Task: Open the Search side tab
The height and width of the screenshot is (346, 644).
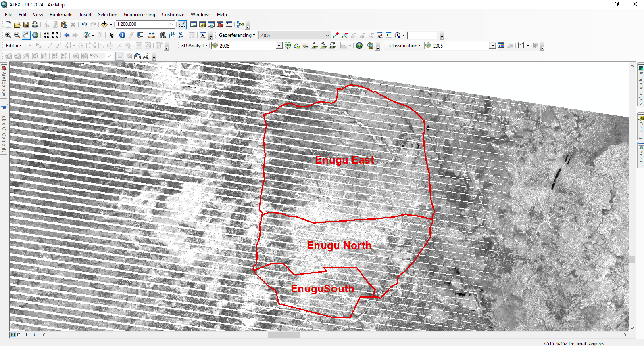Action: (640, 155)
